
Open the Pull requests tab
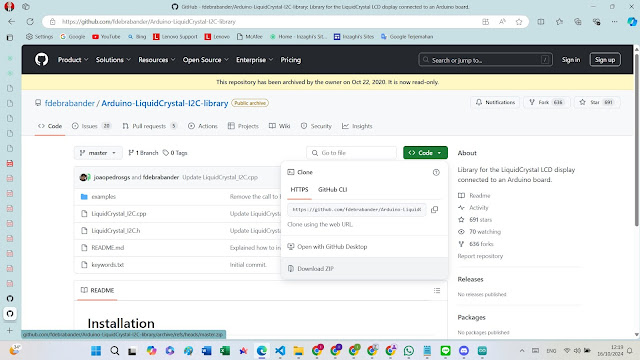149,126
